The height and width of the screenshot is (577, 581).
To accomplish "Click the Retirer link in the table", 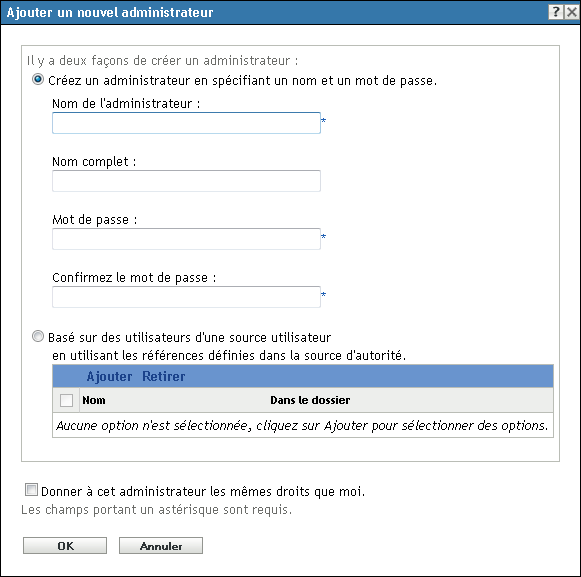I will tap(164, 377).
